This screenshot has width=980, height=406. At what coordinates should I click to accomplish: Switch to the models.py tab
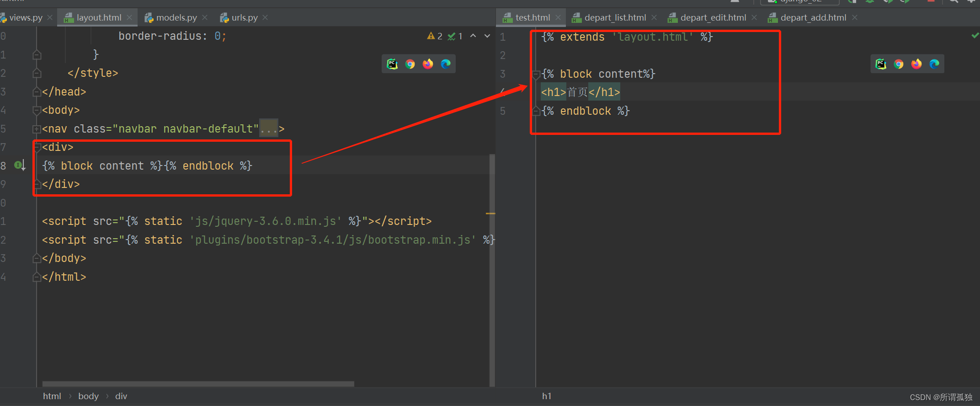click(x=176, y=17)
